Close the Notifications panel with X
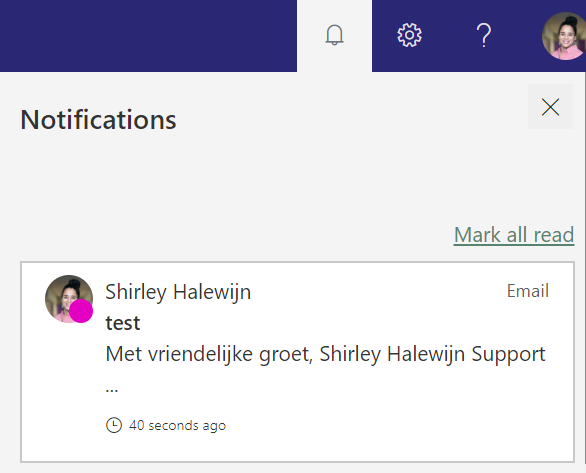The height and width of the screenshot is (473, 586). point(550,107)
